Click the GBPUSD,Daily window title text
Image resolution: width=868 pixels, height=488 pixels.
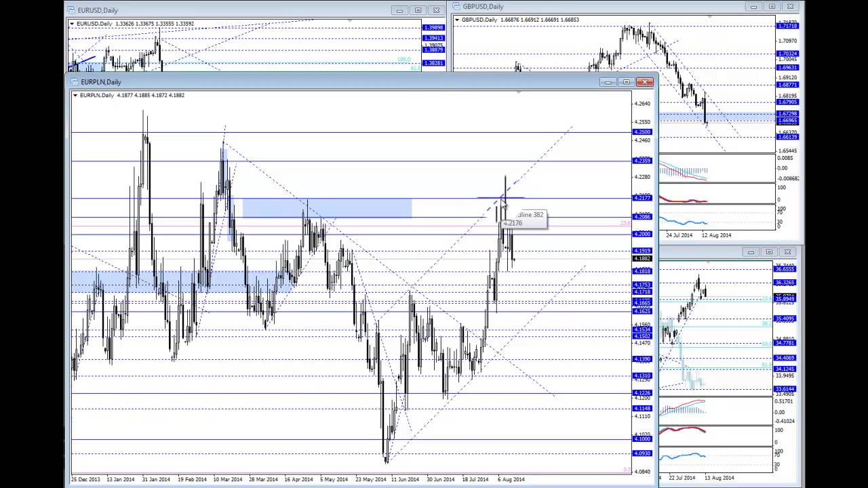click(483, 7)
